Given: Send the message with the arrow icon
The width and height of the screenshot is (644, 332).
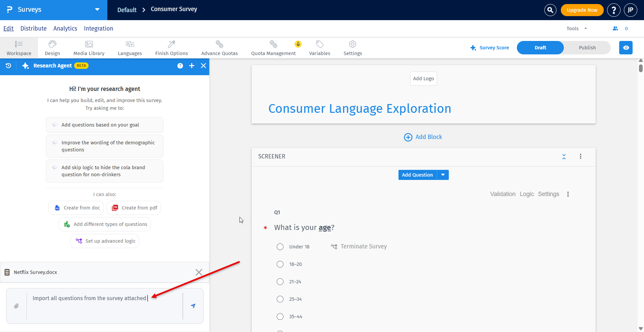Looking at the screenshot, I should click(x=193, y=306).
